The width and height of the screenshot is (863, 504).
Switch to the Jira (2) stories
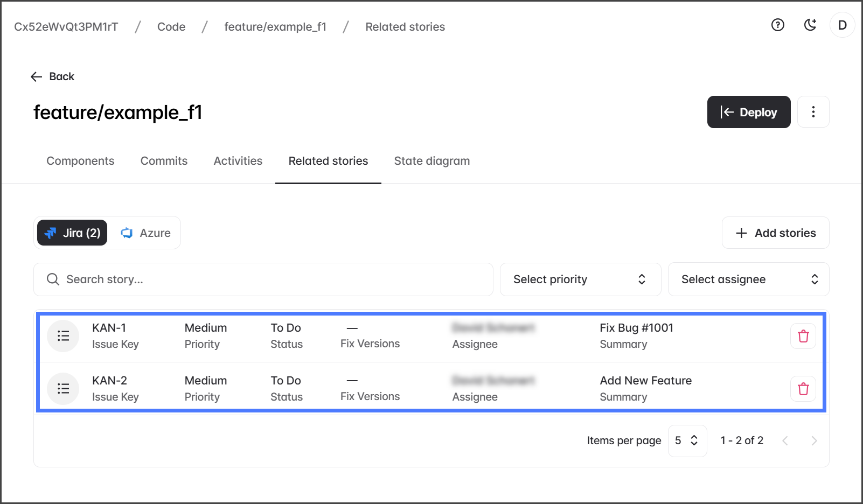tap(72, 233)
